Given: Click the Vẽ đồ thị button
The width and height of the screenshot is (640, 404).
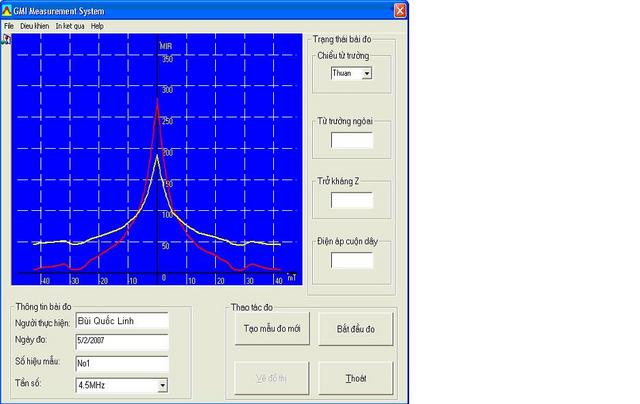Looking at the screenshot, I should click(272, 378).
